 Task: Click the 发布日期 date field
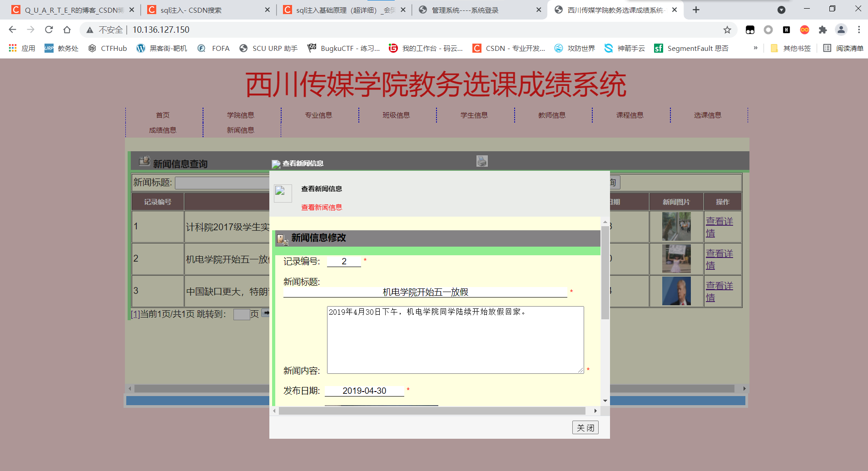pyautogui.click(x=364, y=391)
